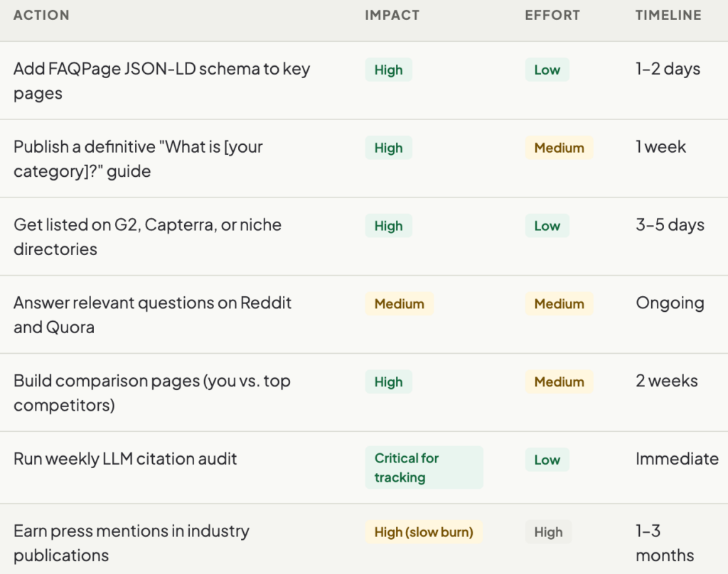Click the "Immediate" timeline cell
This screenshot has width=728, height=574.
pyautogui.click(x=677, y=459)
